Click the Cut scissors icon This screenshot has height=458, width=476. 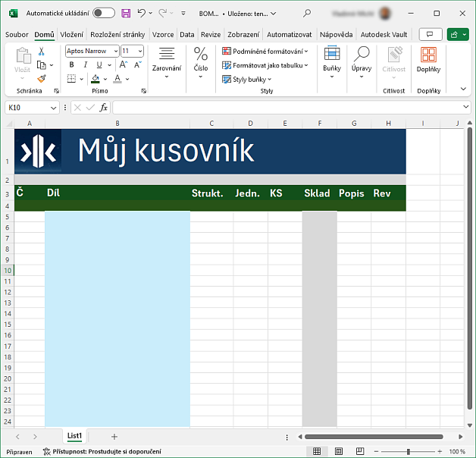pyautogui.click(x=42, y=52)
